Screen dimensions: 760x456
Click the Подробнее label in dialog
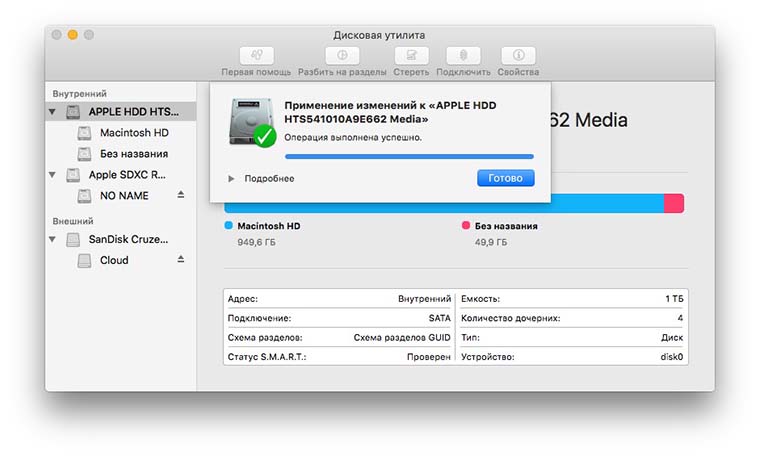(x=269, y=179)
